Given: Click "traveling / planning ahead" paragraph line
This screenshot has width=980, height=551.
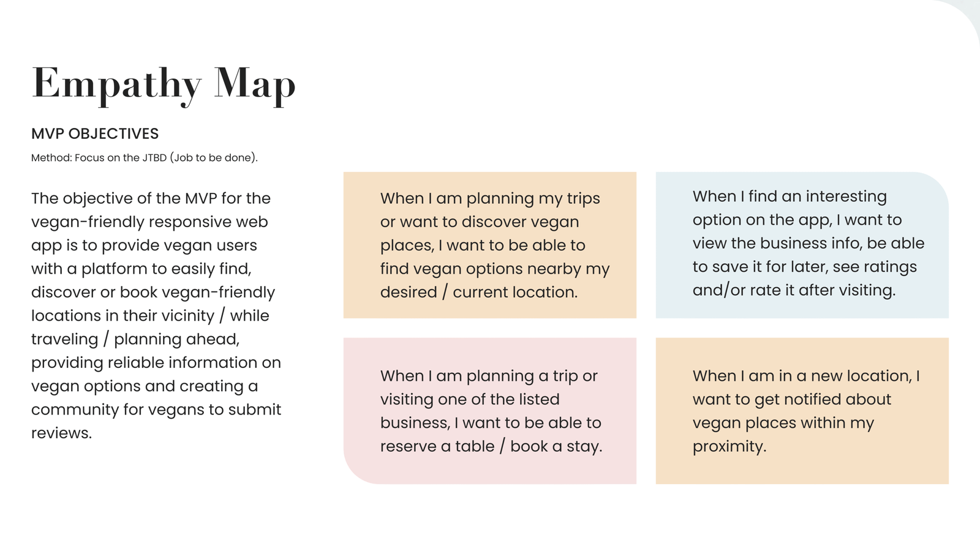Looking at the screenshot, I should (x=135, y=339).
